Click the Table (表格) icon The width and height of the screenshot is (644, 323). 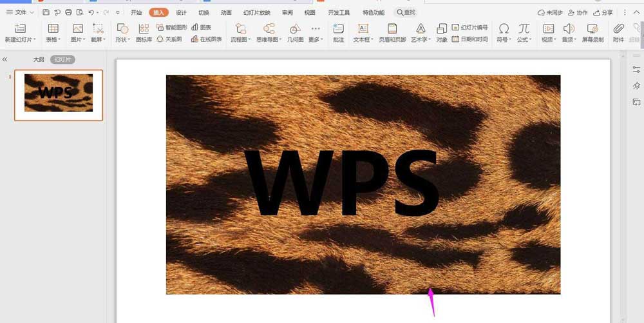click(x=53, y=28)
